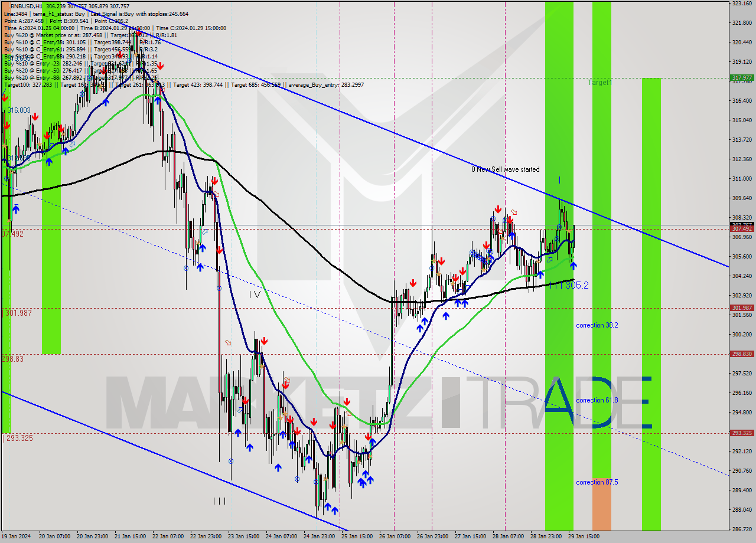756x543 pixels.
Task: Click the '25 Jan 15:00' date axis label
Action: click(357, 537)
